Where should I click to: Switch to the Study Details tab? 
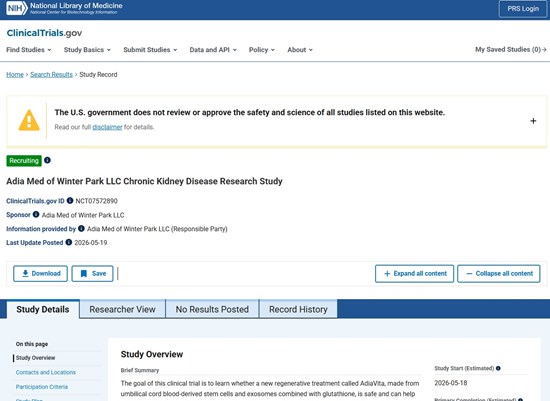(43, 309)
